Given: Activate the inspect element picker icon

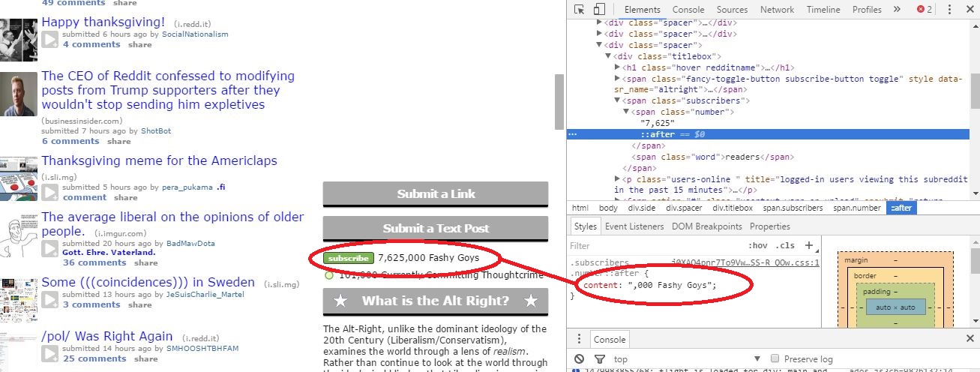Looking at the screenshot, I should point(580,10).
